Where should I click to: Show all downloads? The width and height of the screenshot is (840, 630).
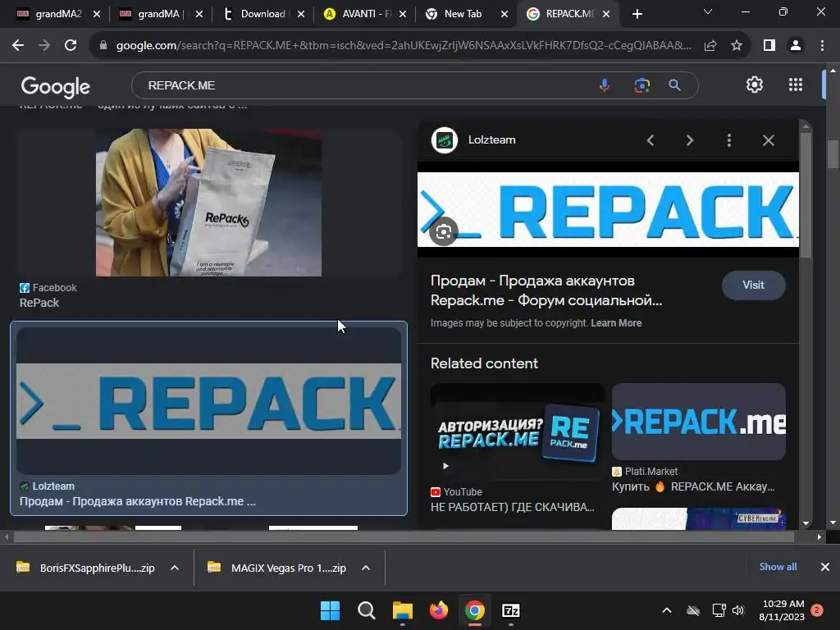tap(778, 567)
